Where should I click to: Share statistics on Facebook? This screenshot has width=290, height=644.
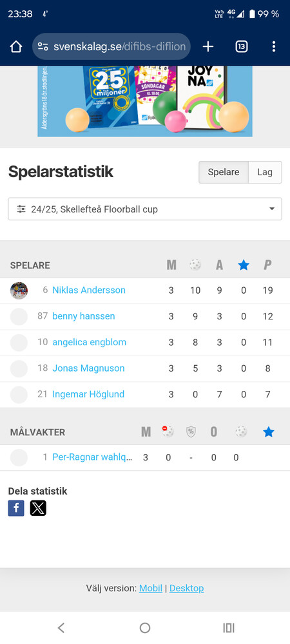pyautogui.click(x=16, y=508)
